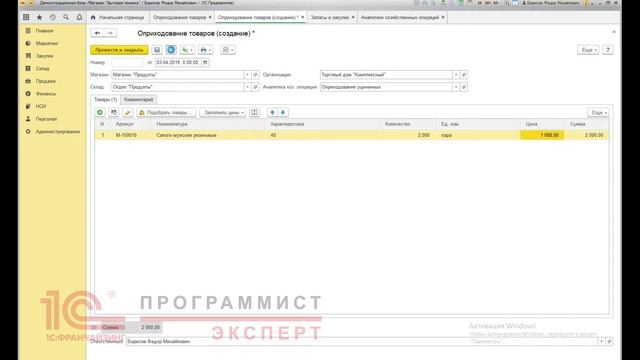This screenshot has height=360, width=640.
Task: Open the Еще menu above the goods table
Action: pos(598,112)
